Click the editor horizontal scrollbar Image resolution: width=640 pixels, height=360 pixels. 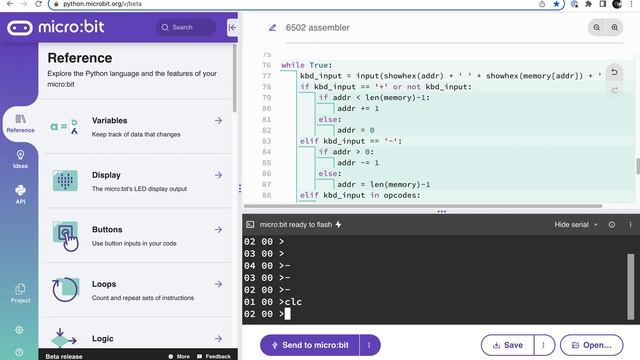[x=423, y=206]
